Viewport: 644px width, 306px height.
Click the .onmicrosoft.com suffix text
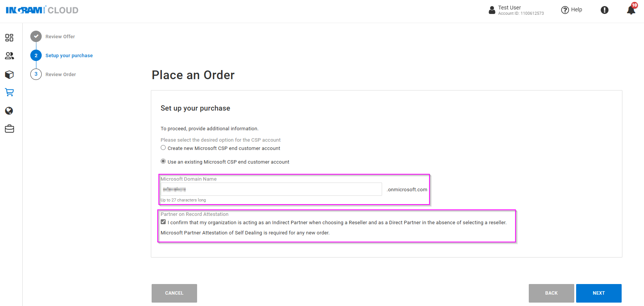[x=407, y=190]
